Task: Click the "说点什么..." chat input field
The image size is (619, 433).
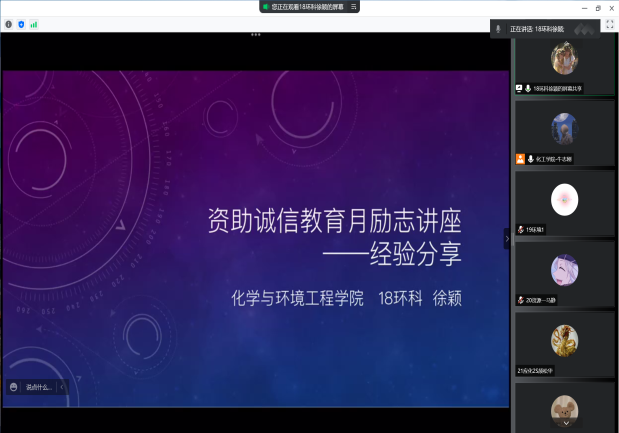Action: click(38, 387)
